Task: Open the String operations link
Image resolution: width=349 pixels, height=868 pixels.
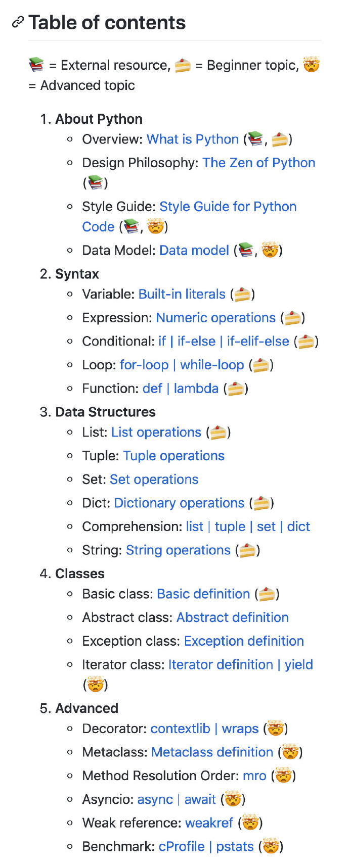Action: coord(178,550)
